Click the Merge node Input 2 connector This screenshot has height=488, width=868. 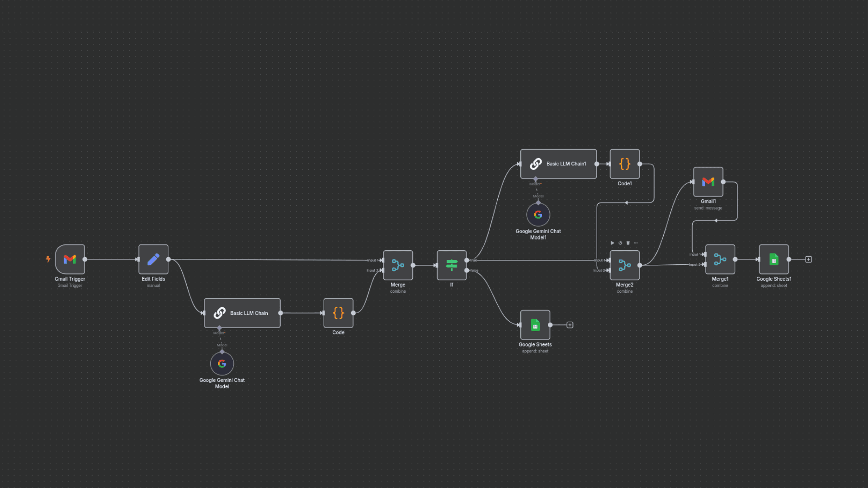382,270
